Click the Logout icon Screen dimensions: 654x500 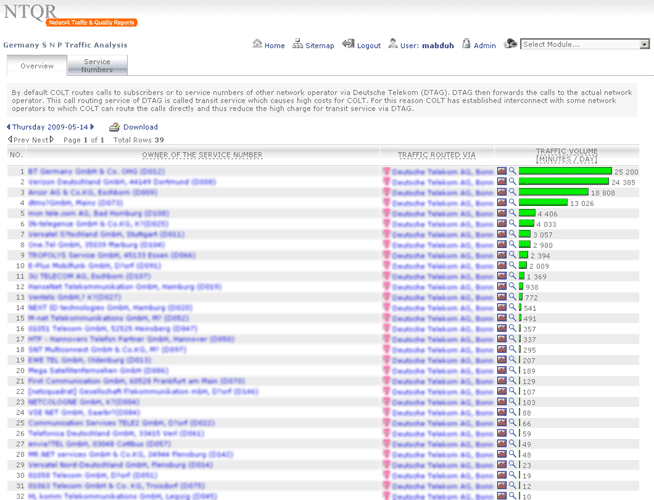(x=348, y=45)
